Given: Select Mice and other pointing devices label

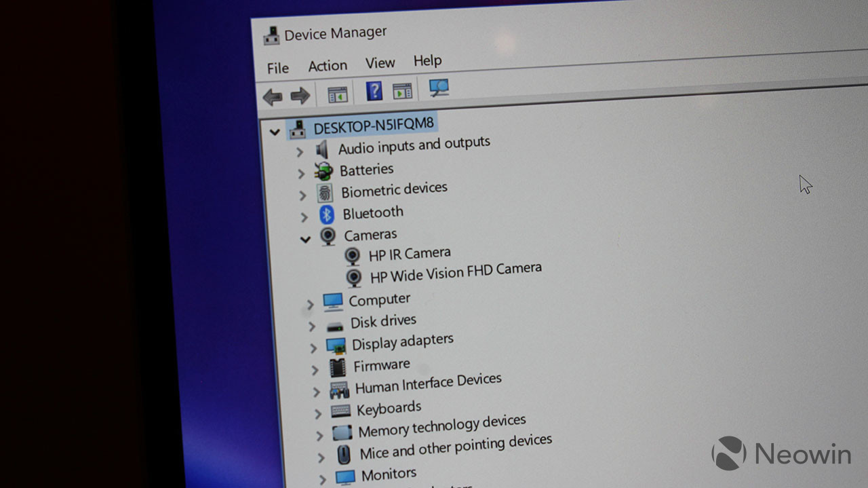Looking at the screenshot, I should click(x=456, y=447).
